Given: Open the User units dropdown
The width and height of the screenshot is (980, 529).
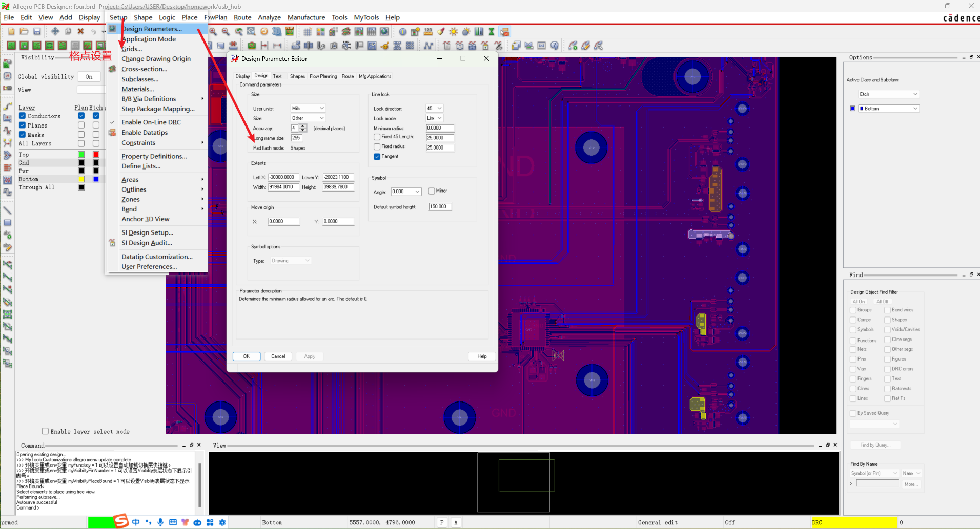Looking at the screenshot, I should 308,108.
